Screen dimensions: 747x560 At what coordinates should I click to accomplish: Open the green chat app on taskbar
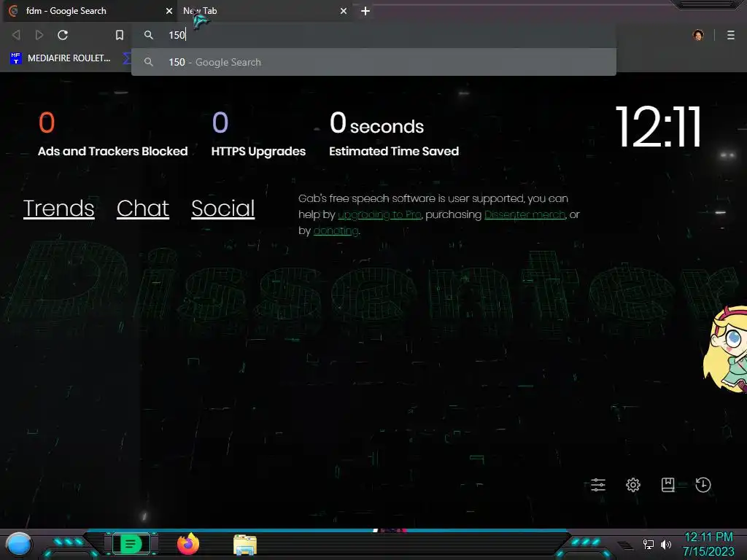(x=131, y=544)
